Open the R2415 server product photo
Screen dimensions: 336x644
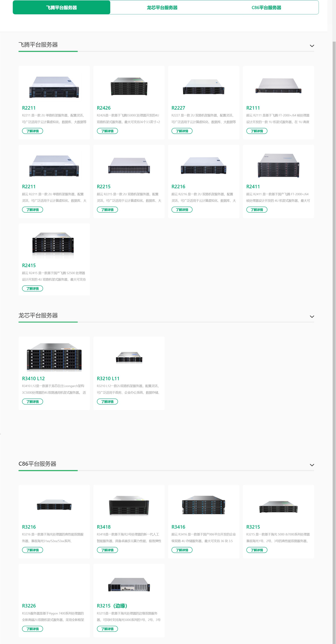click(x=53, y=243)
